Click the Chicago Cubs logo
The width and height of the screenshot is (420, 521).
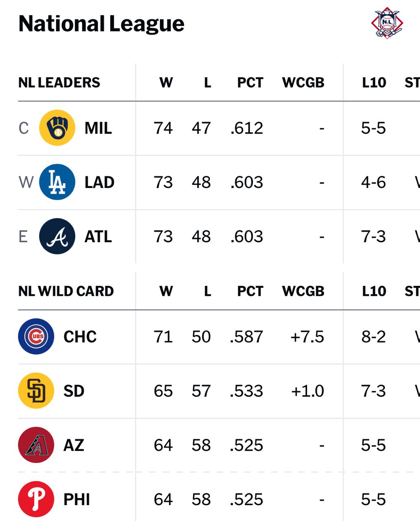coord(36,337)
